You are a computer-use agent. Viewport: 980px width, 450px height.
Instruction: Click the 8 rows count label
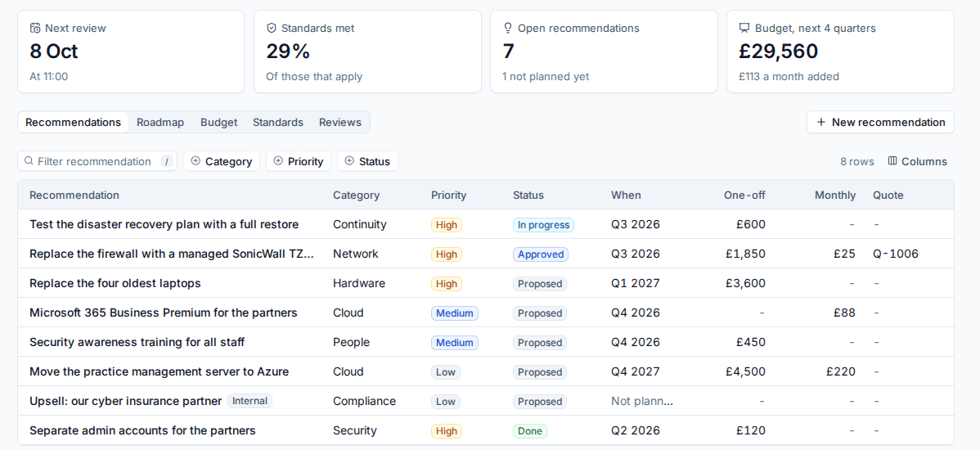(856, 161)
